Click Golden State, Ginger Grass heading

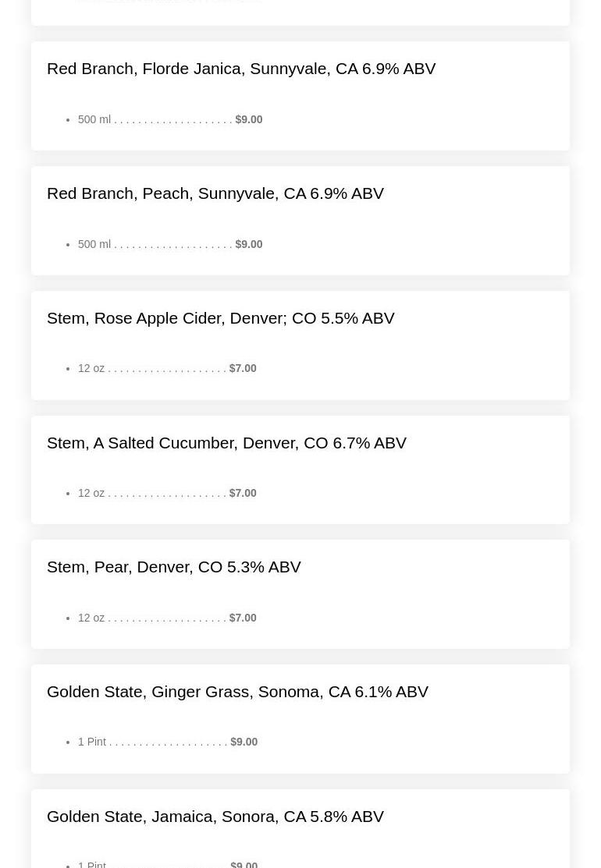click(237, 692)
